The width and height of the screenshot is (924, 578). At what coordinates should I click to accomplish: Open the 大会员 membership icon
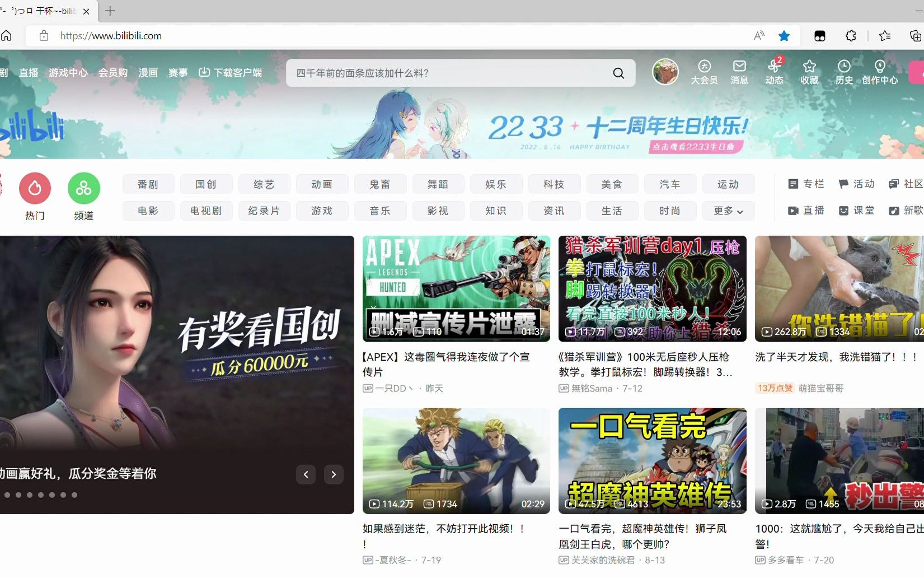pos(704,72)
